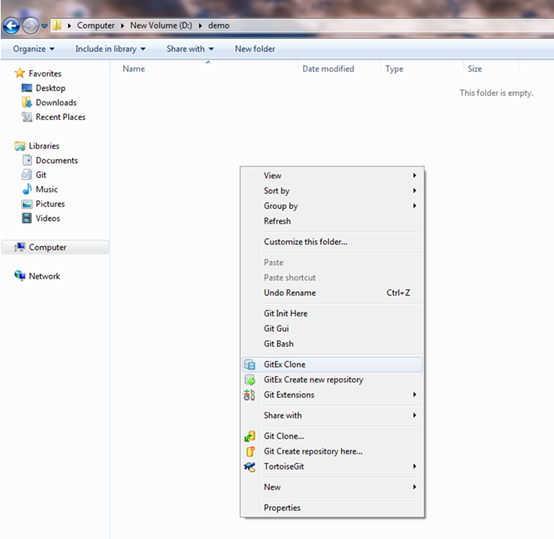Click the Libraries icon in sidebar
This screenshot has width=554, height=539.
click(20, 146)
